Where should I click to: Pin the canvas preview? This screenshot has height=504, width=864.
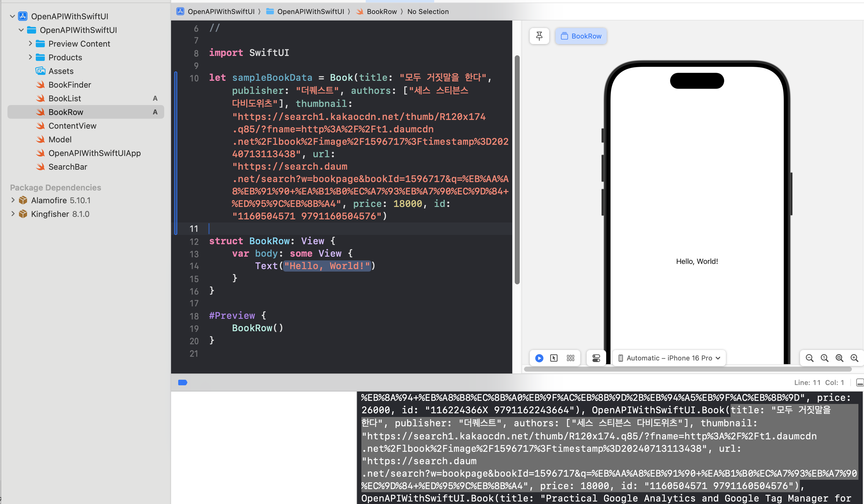(539, 36)
